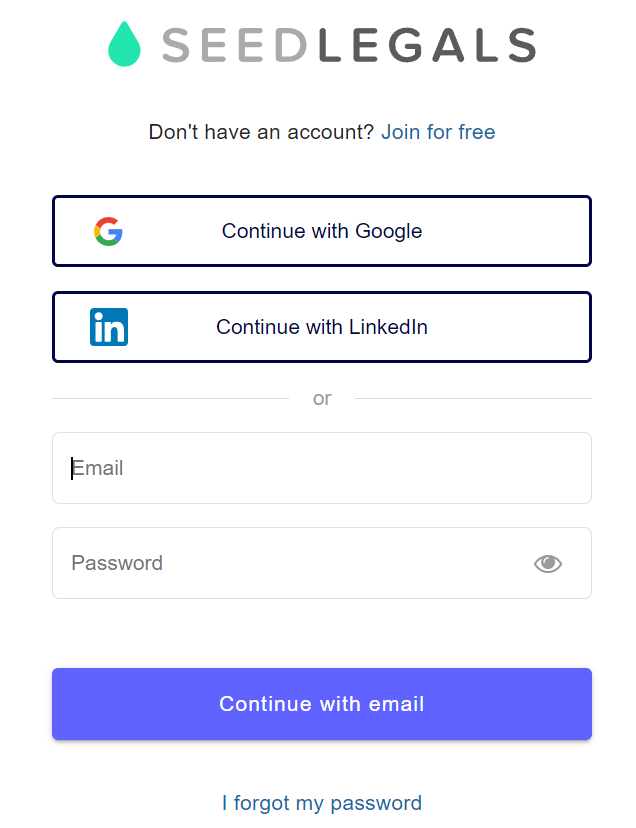The width and height of the screenshot is (636, 828).
Task: Focus the Email input field
Action: pos(322,468)
